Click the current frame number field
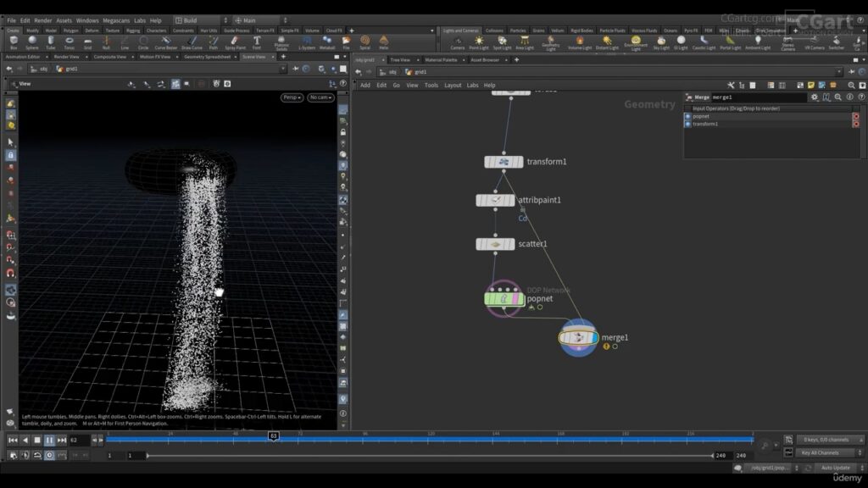Viewport: 868px width, 488px height. (x=78, y=440)
